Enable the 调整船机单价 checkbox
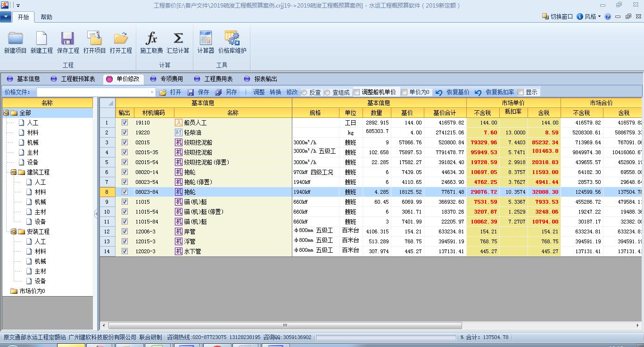Screen dimensions: 644x347 (357, 92)
